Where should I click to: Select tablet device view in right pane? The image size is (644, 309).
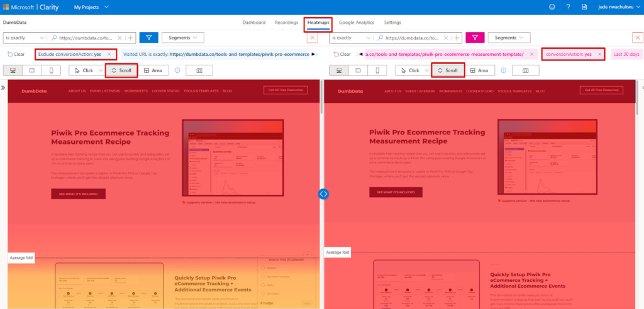pos(358,70)
